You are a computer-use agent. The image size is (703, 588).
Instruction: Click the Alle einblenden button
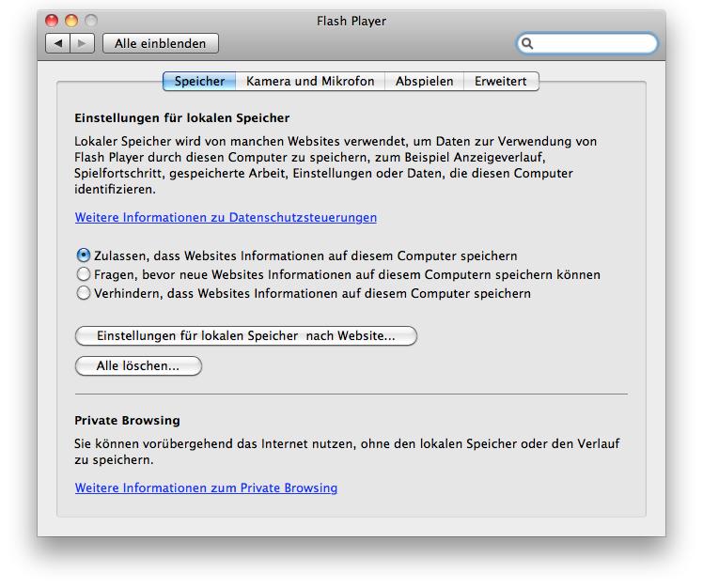click(161, 43)
